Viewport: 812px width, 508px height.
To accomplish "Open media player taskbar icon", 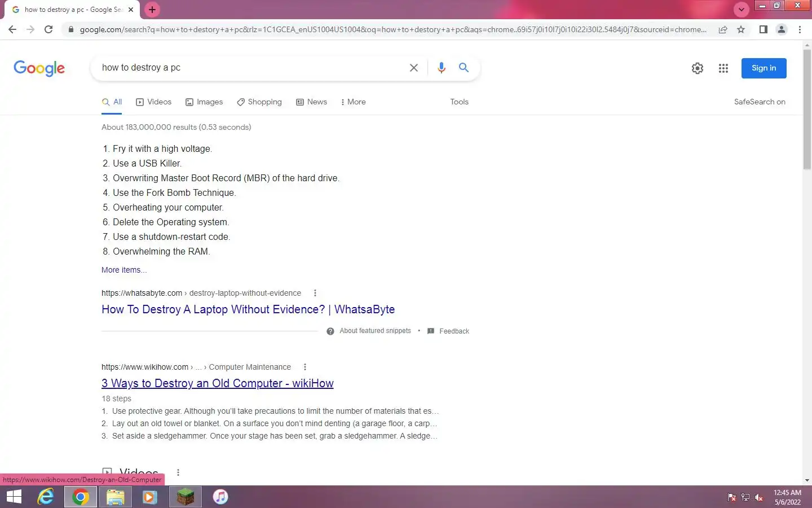I will tap(149, 497).
